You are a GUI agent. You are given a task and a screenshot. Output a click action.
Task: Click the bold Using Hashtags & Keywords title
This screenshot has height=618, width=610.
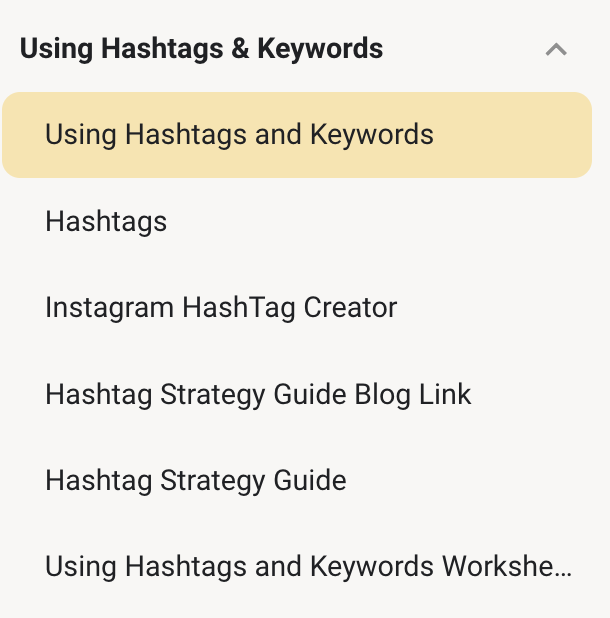[201, 48]
